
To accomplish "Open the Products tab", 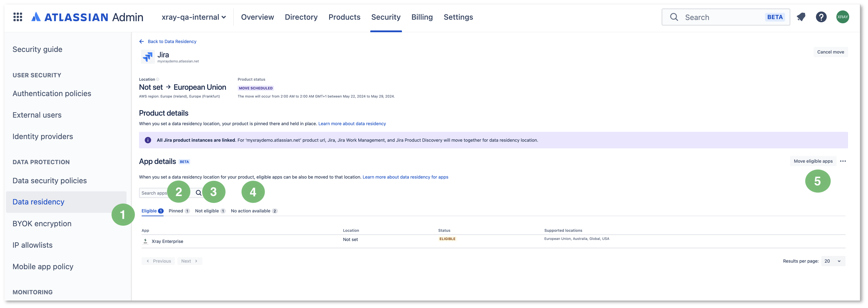I will coord(344,17).
